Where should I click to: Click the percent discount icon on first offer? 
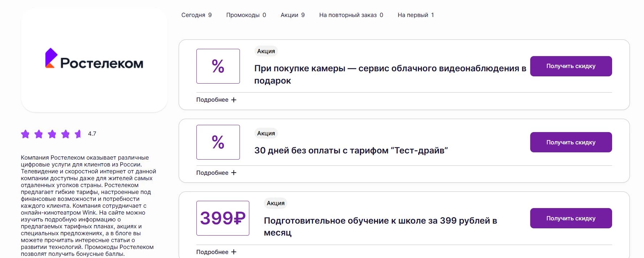pos(218,66)
